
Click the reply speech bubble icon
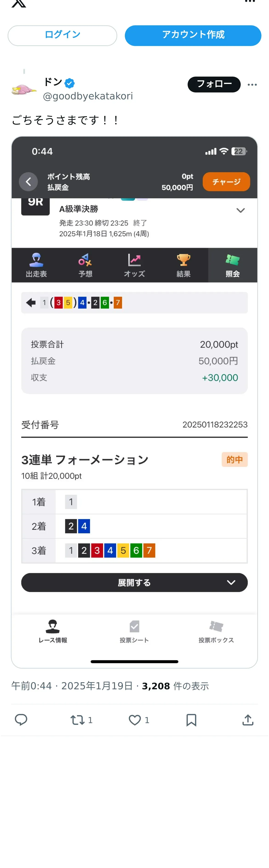click(21, 720)
